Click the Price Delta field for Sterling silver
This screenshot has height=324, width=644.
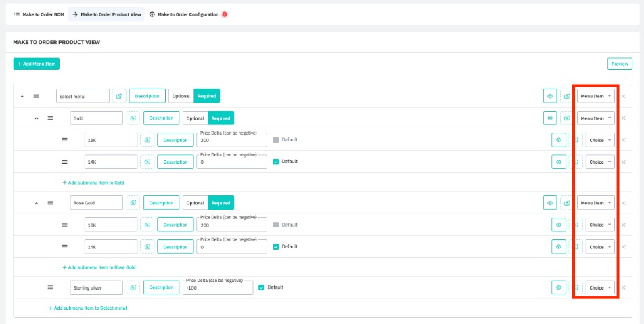click(217, 289)
